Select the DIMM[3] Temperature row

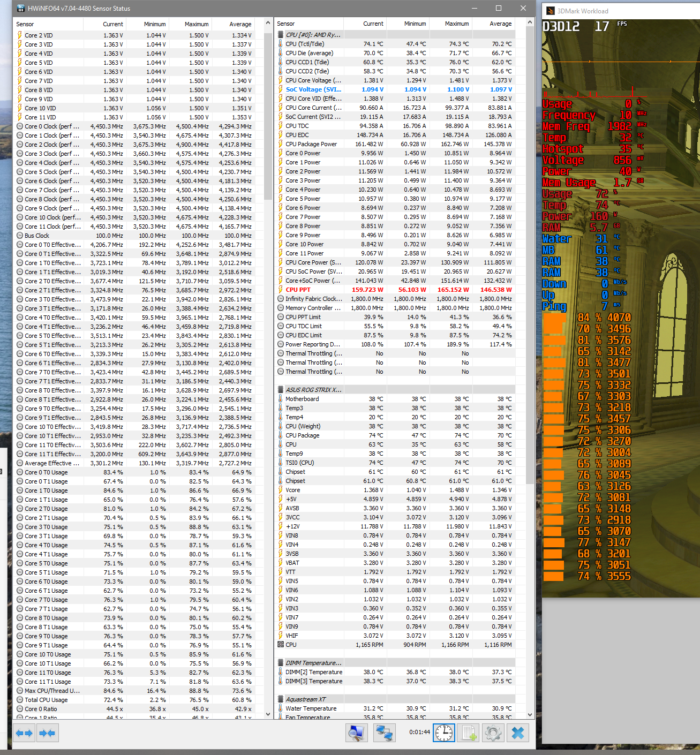395,681
